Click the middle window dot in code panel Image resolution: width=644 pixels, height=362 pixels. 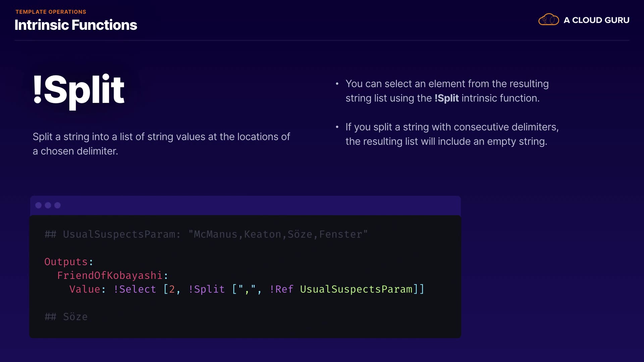tap(48, 205)
